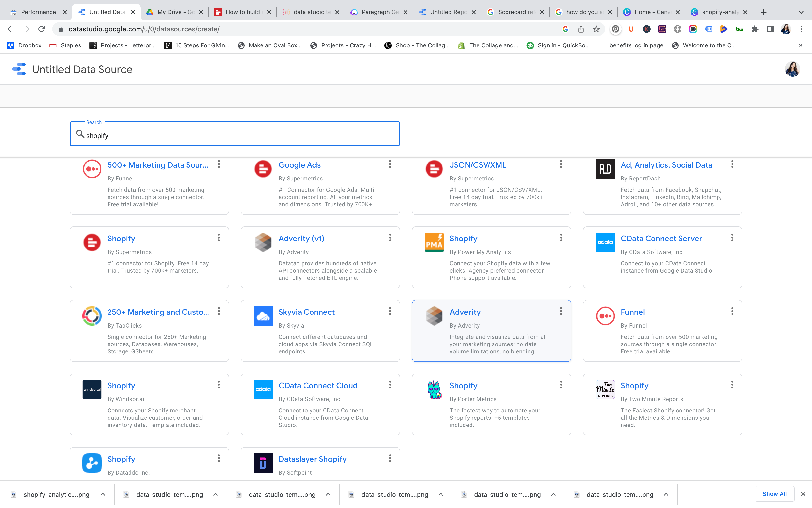Switch to the Performance tab
The image size is (812, 508).
pyautogui.click(x=39, y=12)
